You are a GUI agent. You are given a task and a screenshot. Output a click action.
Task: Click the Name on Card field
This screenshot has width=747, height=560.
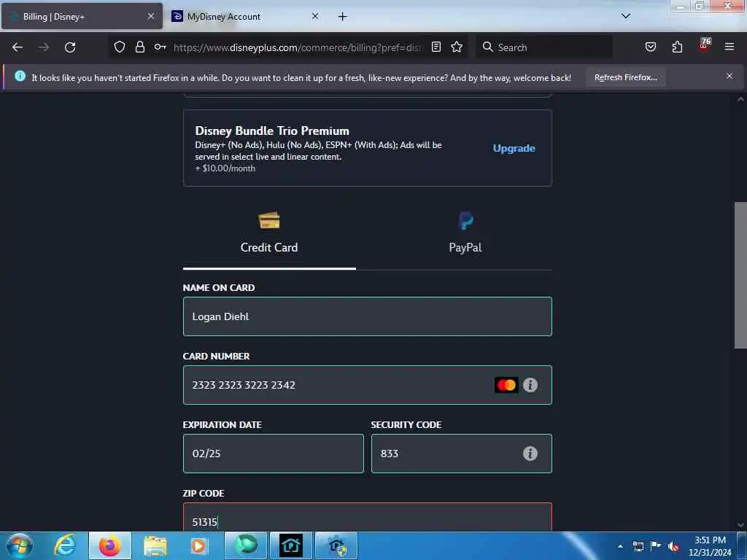click(368, 316)
